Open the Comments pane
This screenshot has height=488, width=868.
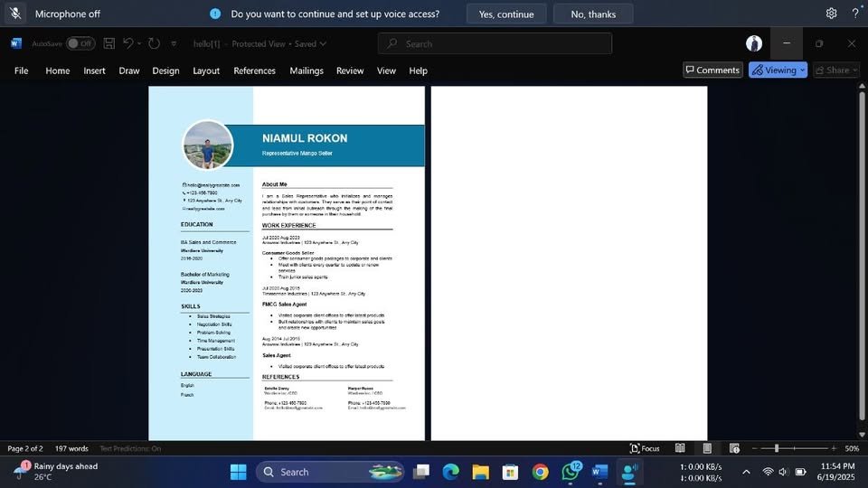712,70
